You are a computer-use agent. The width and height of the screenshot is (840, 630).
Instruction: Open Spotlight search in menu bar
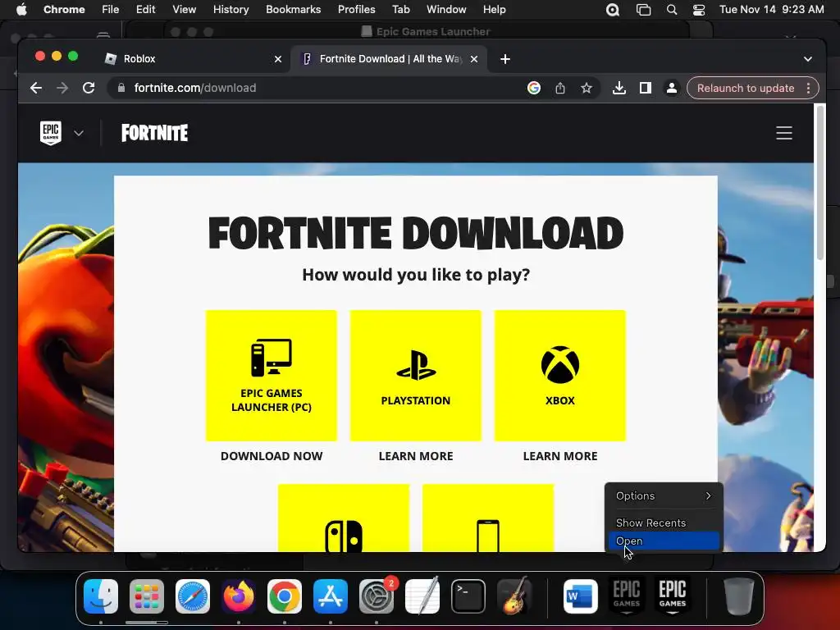(671, 10)
